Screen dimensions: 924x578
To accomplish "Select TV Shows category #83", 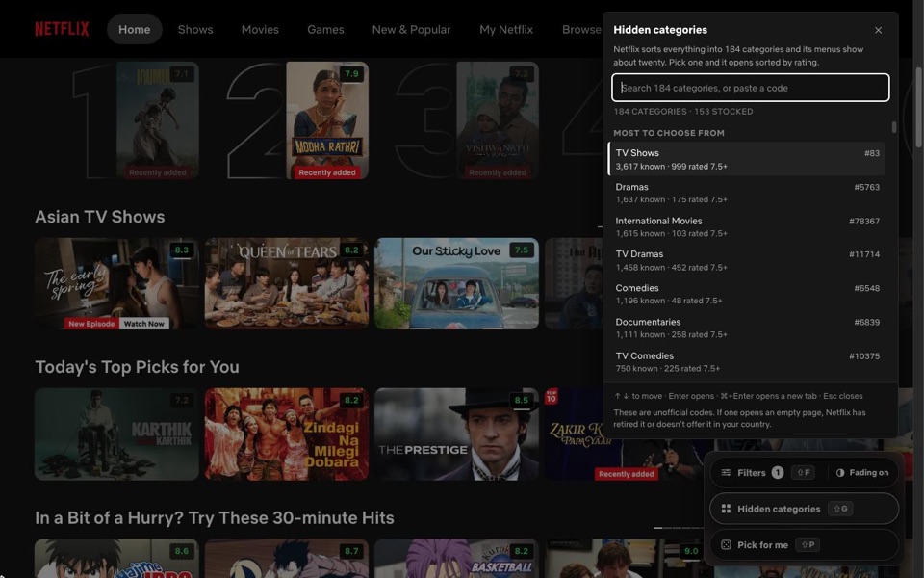I will point(747,159).
